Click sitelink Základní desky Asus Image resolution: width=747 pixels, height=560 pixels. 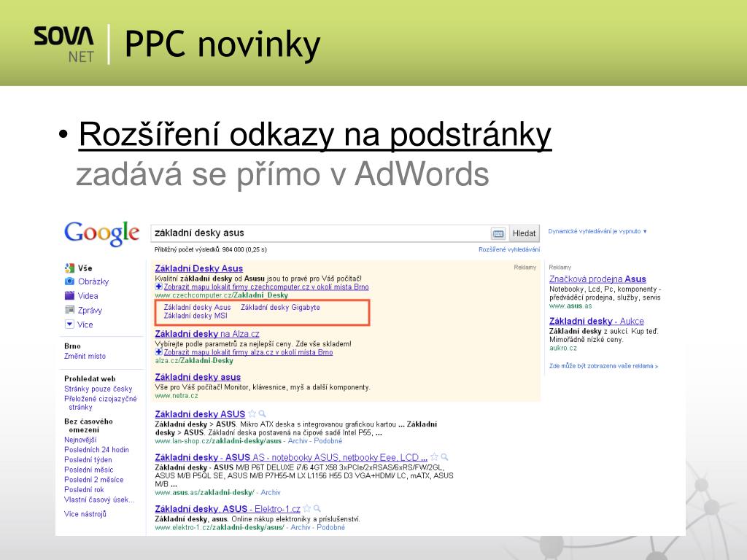pos(197,307)
